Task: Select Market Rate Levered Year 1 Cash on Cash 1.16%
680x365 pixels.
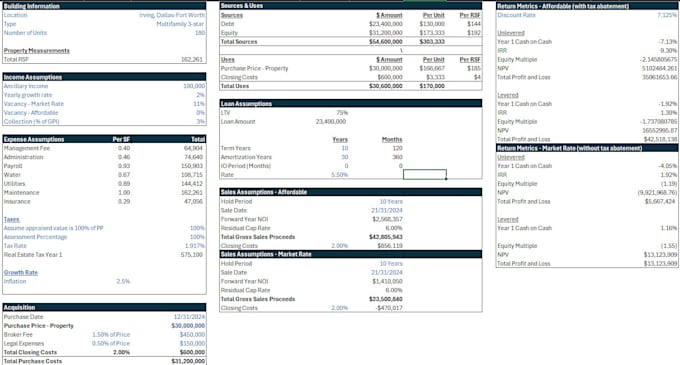Action: pyautogui.click(x=669, y=228)
